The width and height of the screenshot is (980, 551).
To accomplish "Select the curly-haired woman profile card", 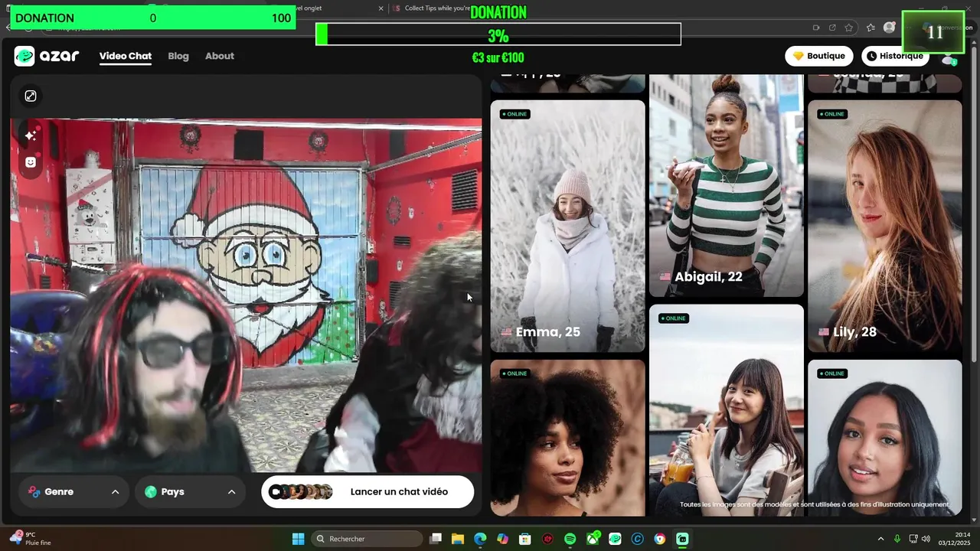I will (568, 438).
